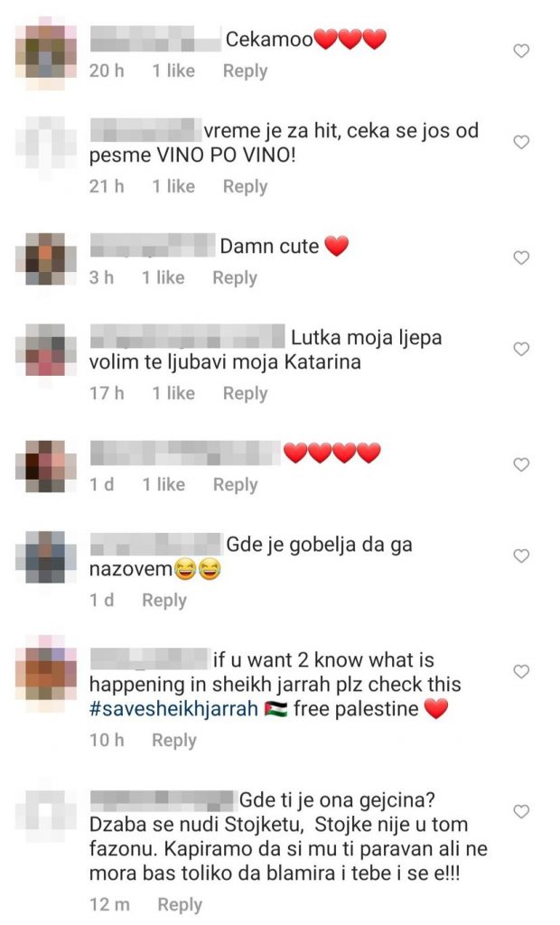Open username of 'Gde je gobelja' commenter
560x925 pixels.
(155, 544)
